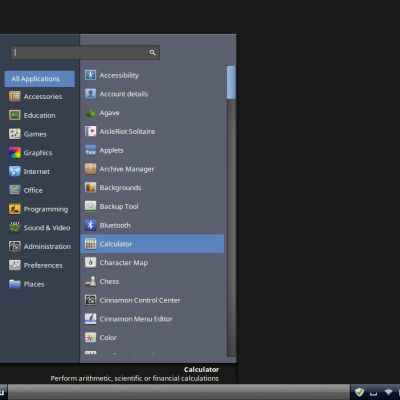Open Cinnamon Control Center icon
400x400 pixels.
tap(90, 300)
